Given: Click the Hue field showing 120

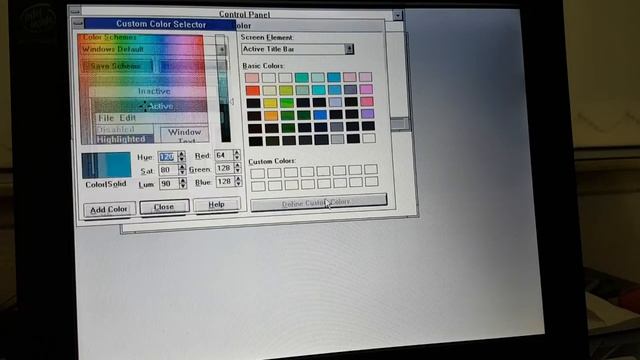Looking at the screenshot, I should 168,157.
